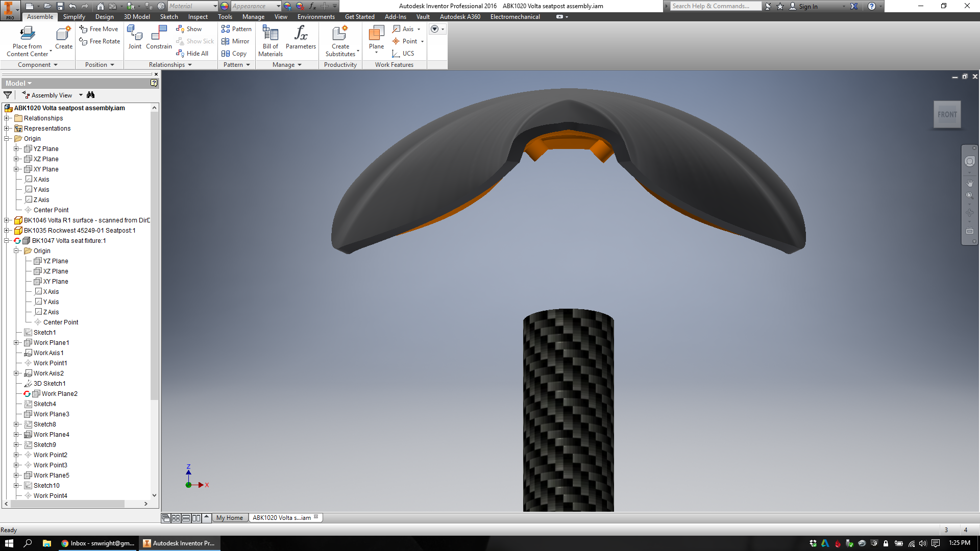Collapse BK1047 Volta seat fixture:1
This screenshot has height=551, width=980.
tap(7, 241)
